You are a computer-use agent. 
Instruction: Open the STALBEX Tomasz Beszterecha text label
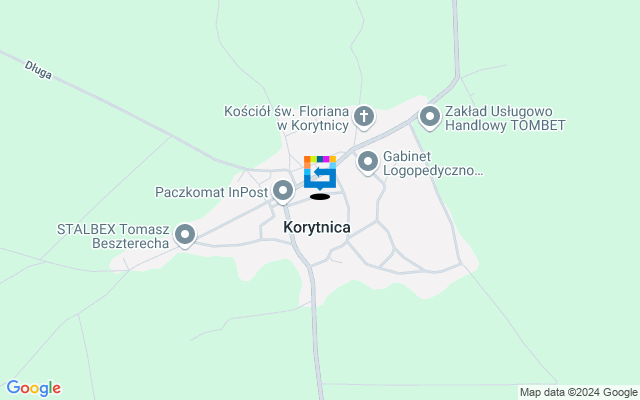click(113, 236)
